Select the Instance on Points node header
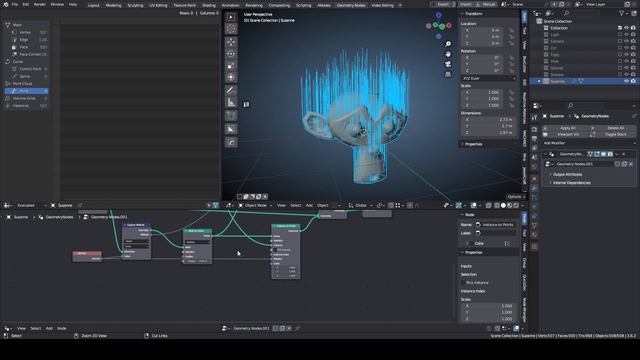 click(286, 226)
